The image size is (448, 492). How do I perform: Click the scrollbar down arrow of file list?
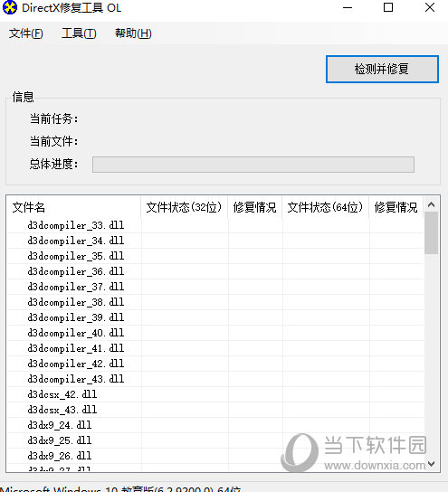tap(432, 463)
